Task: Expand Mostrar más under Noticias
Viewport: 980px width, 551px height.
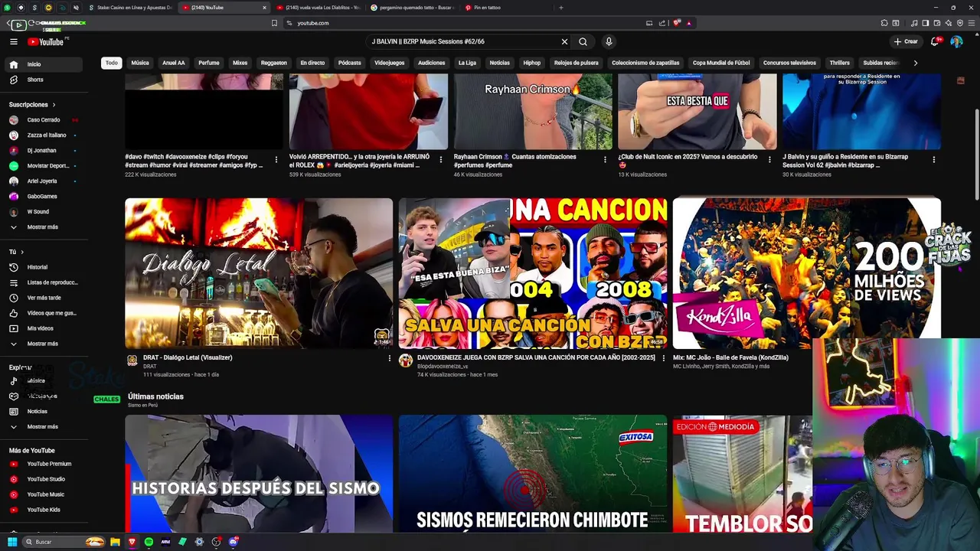Action: click(x=44, y=426)
